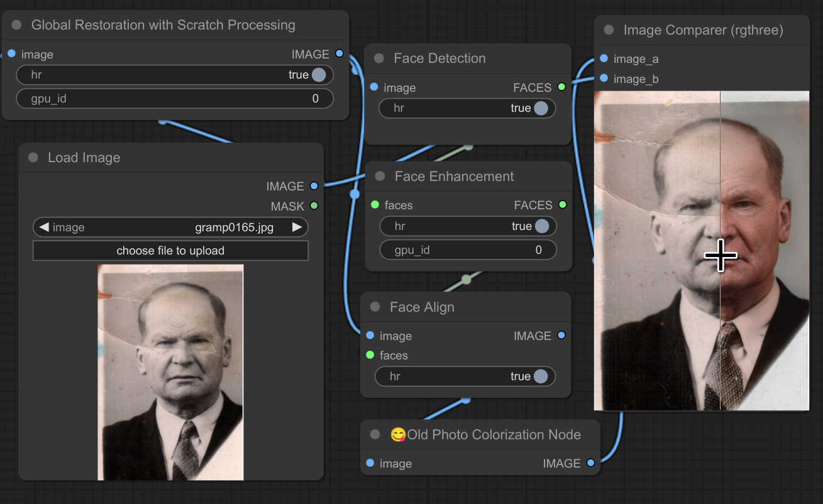
Task: Collapse the Face Detection node via dot
Action: (x=379, y=58)
